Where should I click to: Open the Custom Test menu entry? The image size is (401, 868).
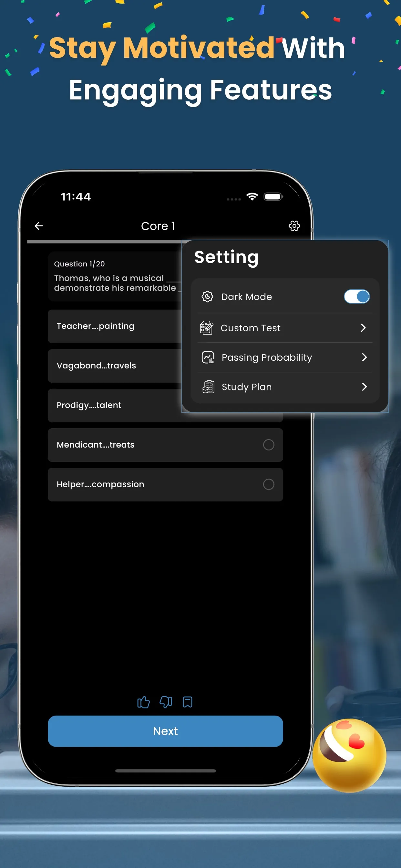[x=285, y=328]
